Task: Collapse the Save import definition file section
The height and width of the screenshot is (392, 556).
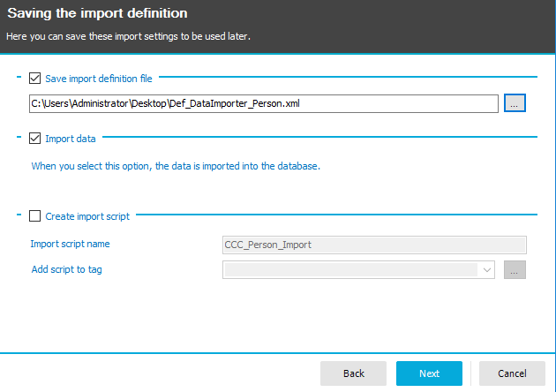Action: (x=19, y=79)
